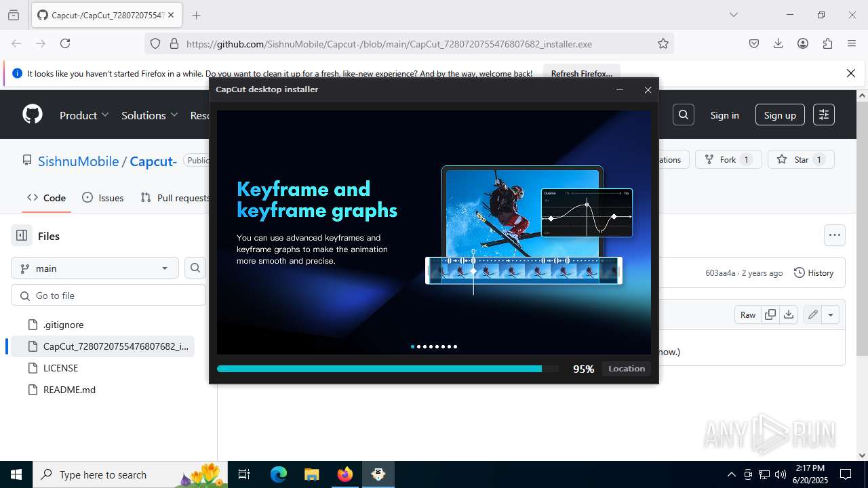Search files with the magnifier button
Image resolution: width=868 pixels, height=488 pixels.
pos(195,268)
